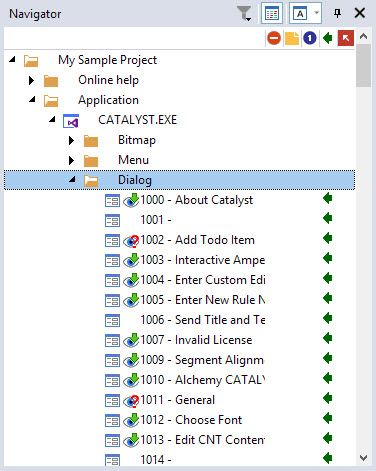Collapse the My Sample Project root node

[x=12, y=60]
